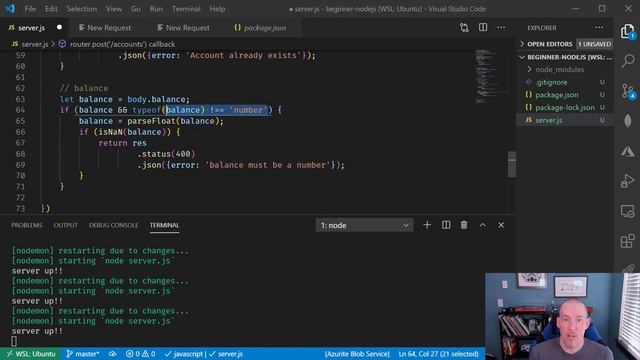Open the Source Control view in the activity bar
Screen dimensions: 640x360
[627, 91]
